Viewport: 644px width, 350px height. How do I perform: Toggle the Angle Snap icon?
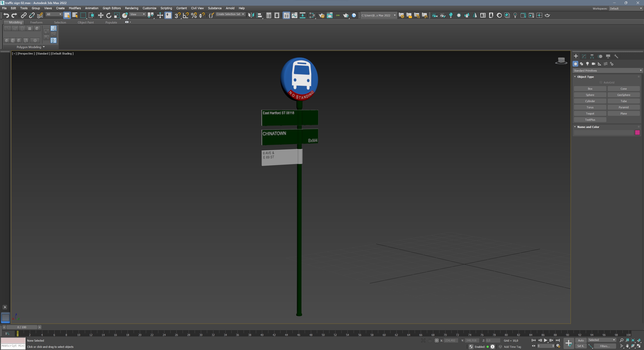(x=185, y=15)
